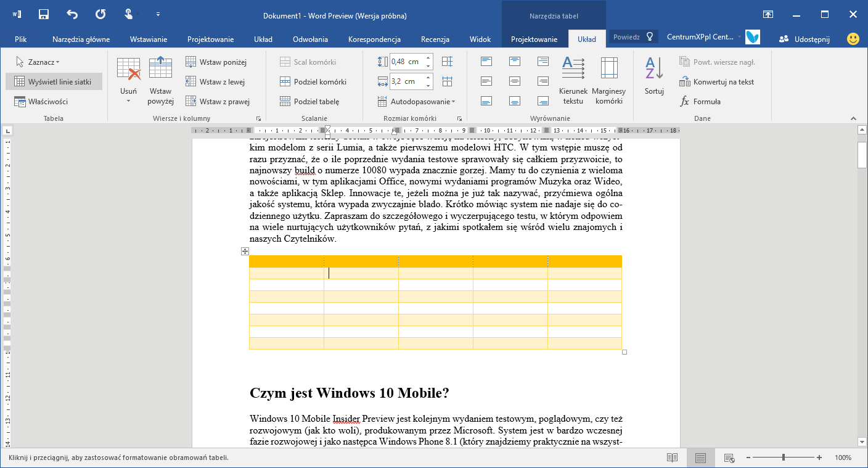Insert row with Wstaw powyżej

tap(160, 80)
